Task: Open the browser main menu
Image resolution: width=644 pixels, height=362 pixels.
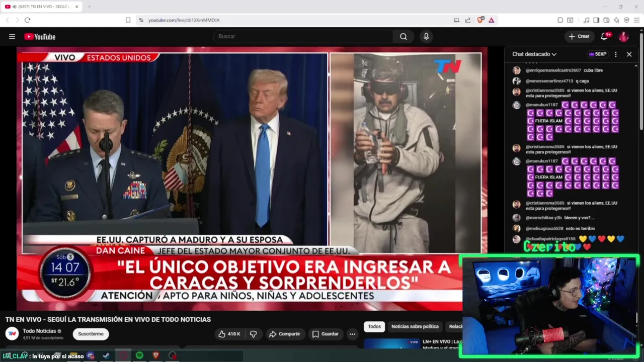Action: pos(637,20)
